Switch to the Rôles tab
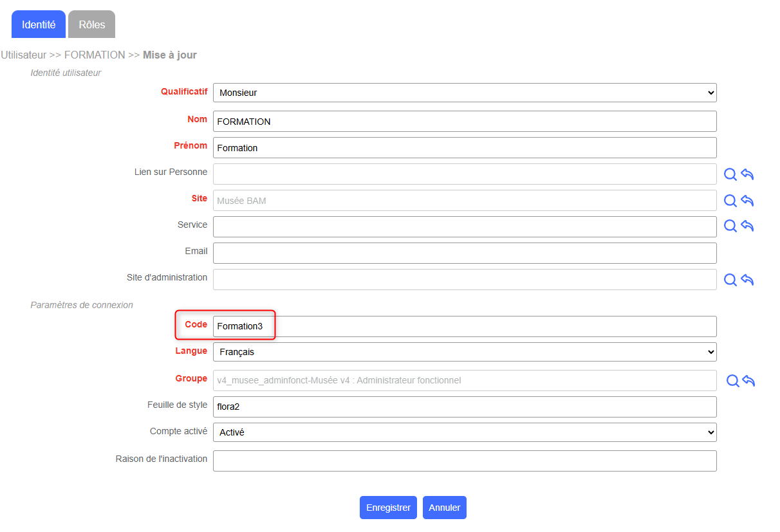780x532 pixels. click(x=91, y=24)
